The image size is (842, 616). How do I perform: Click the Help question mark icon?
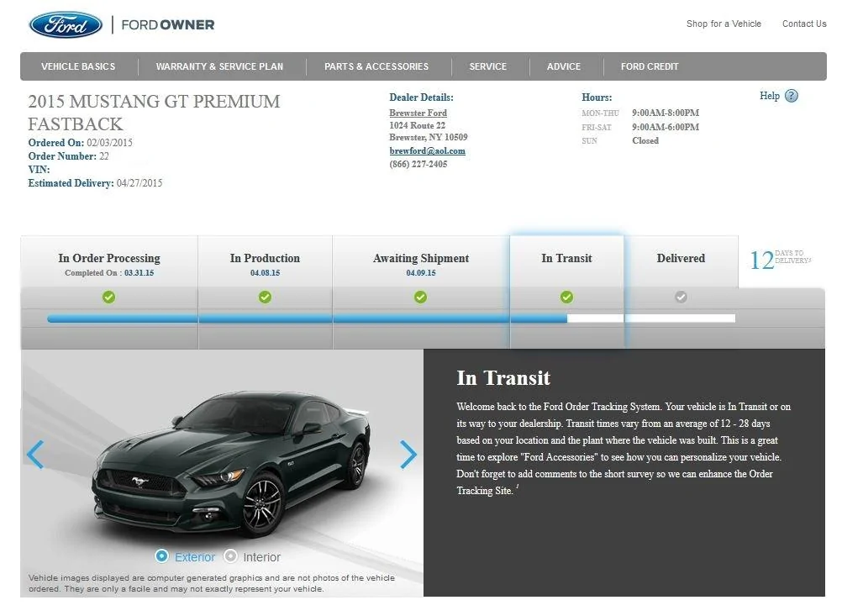tap(791, 96)
